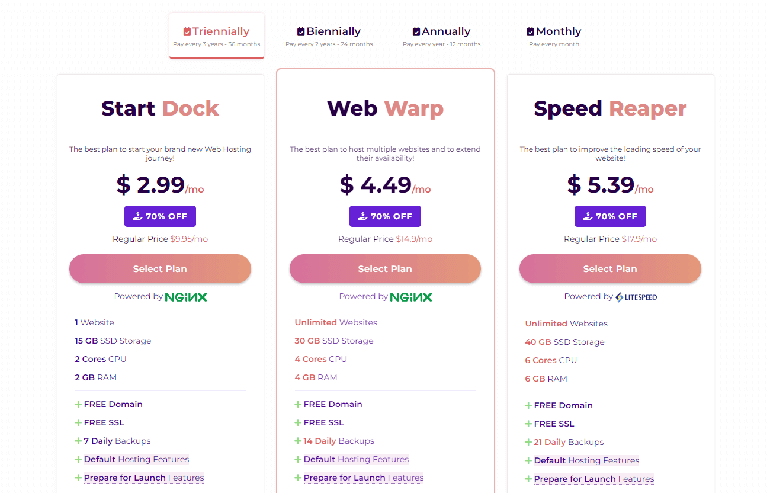Expand Prepare for Launch Features in Web Warp
The width and height of the screenshot is (770, 493).
pos(363,478)
